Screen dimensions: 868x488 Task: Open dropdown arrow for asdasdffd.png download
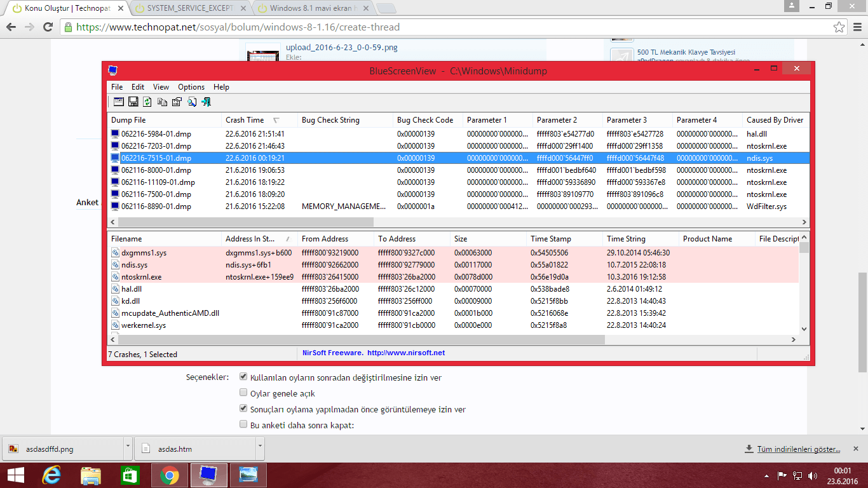click(128, 448)
